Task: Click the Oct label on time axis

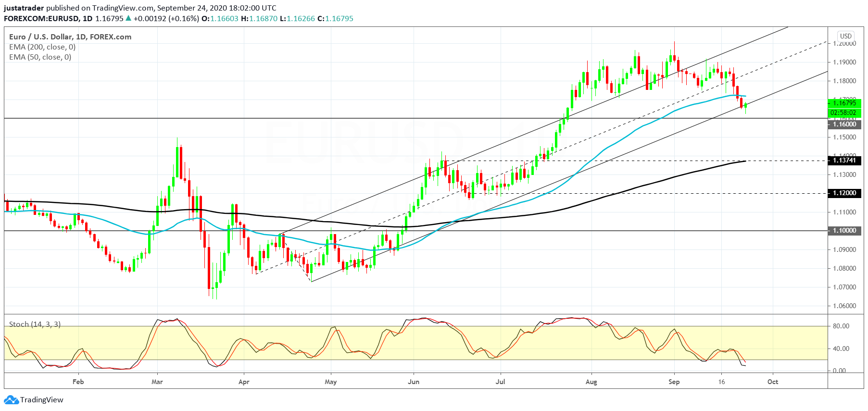Action: pos(773,382)
